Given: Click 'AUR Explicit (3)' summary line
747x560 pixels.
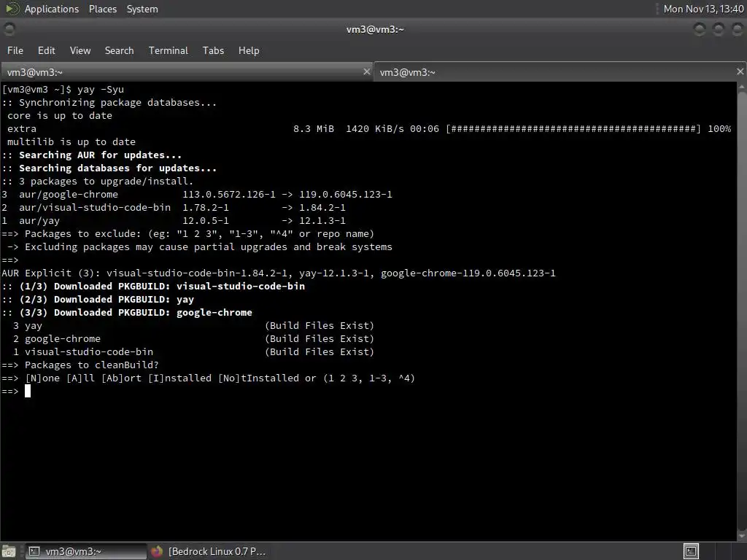Looking at the screenshot, I should click(x=278, y=273).
